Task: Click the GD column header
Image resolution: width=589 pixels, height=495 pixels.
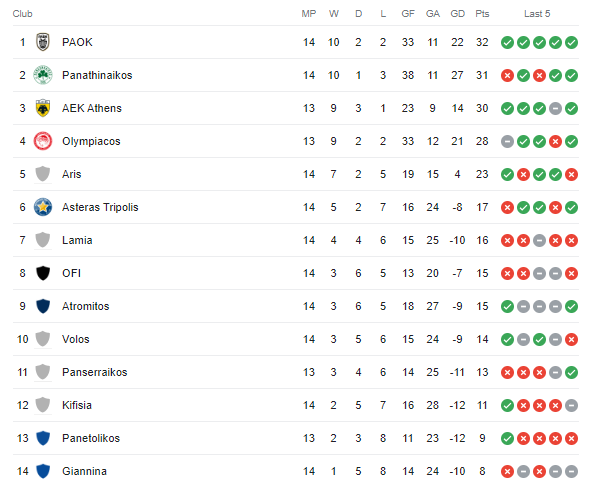Action: click(x=457, y=14)
